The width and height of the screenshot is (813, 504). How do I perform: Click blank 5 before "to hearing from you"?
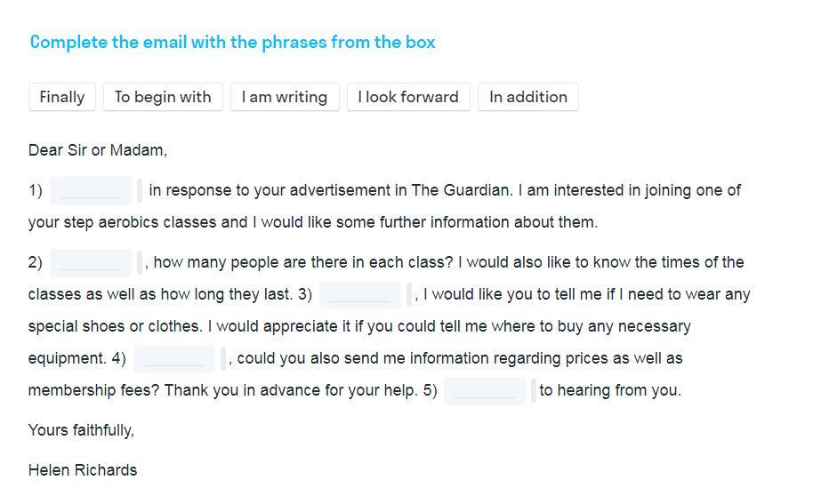[484, 390]
